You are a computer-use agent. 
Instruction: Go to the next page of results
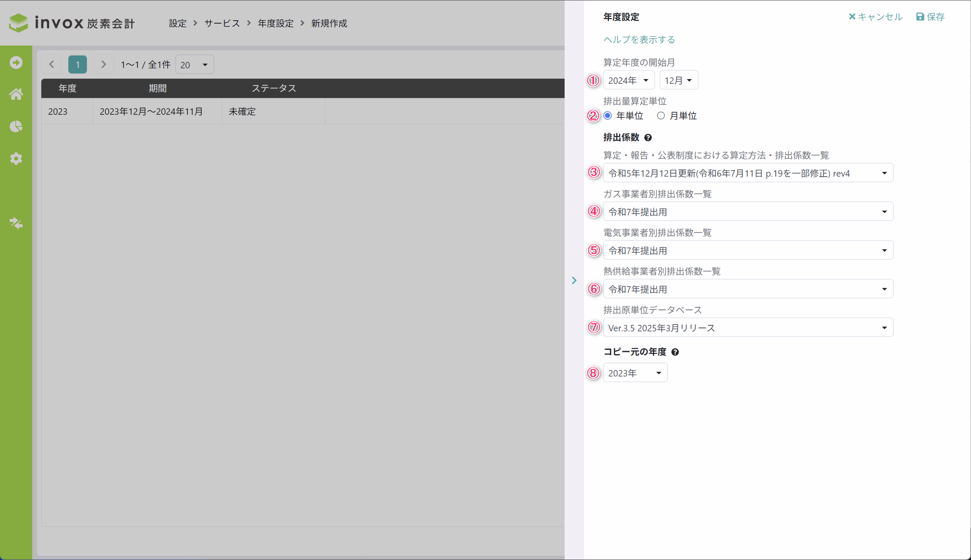tap(104, 64)
